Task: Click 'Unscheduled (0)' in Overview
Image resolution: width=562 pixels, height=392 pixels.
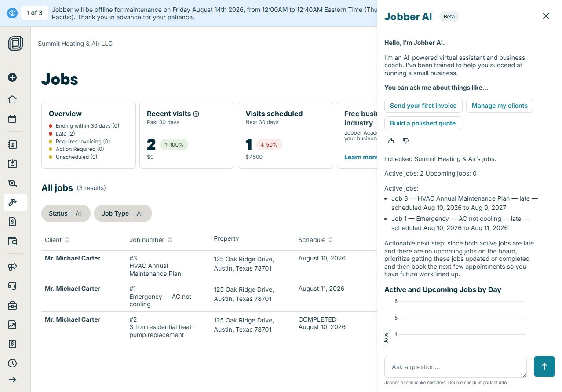Action: 77,157
